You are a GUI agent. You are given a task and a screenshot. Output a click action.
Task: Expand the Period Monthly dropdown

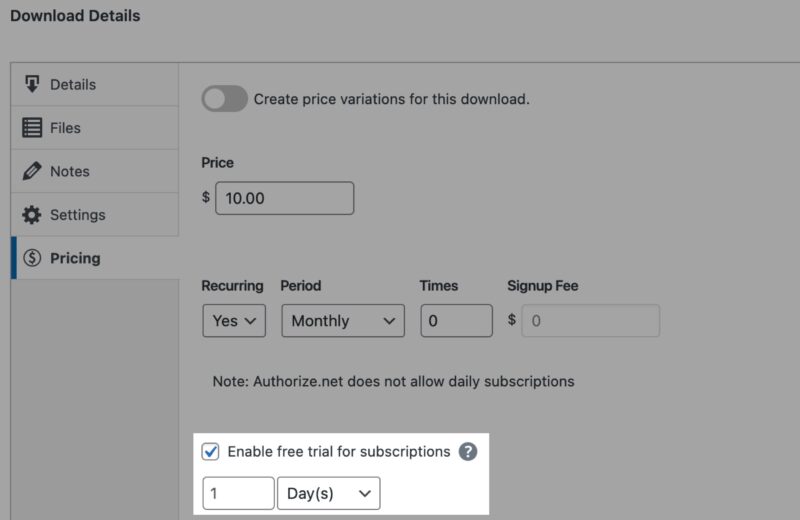pos(342,321)
